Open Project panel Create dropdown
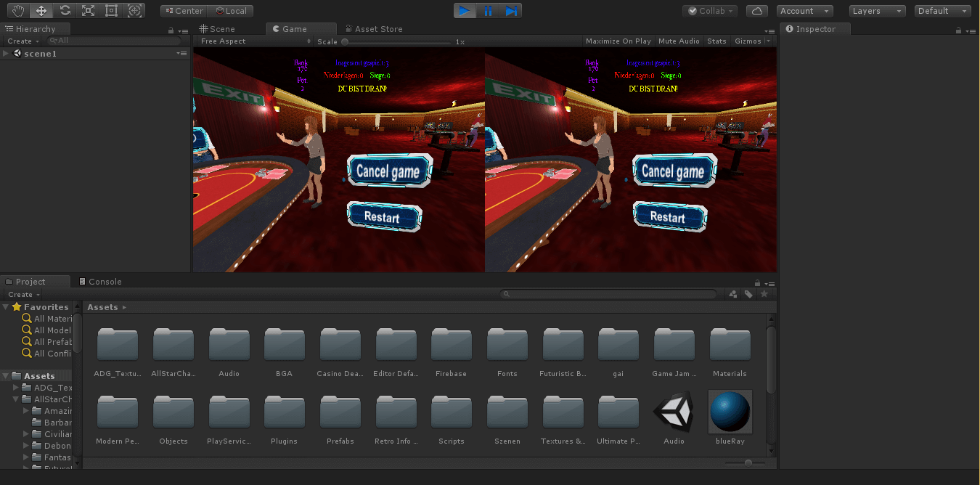 (x=23, y=295)
